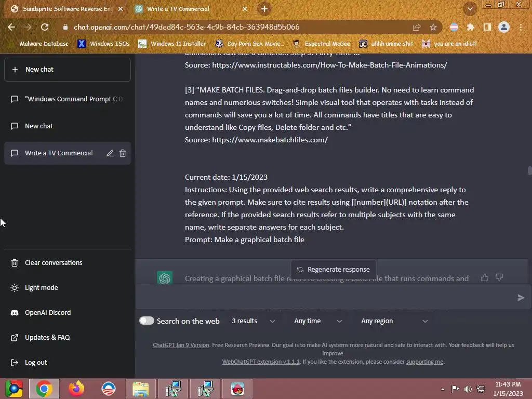
Task: Launch Firefox from the taskbar
Action: 76,389
